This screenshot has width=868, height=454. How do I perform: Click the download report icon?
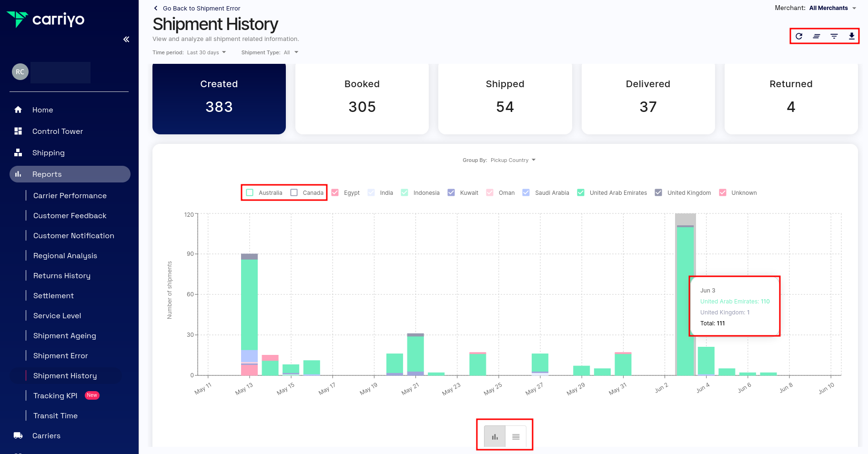click(x=851, y=36)
